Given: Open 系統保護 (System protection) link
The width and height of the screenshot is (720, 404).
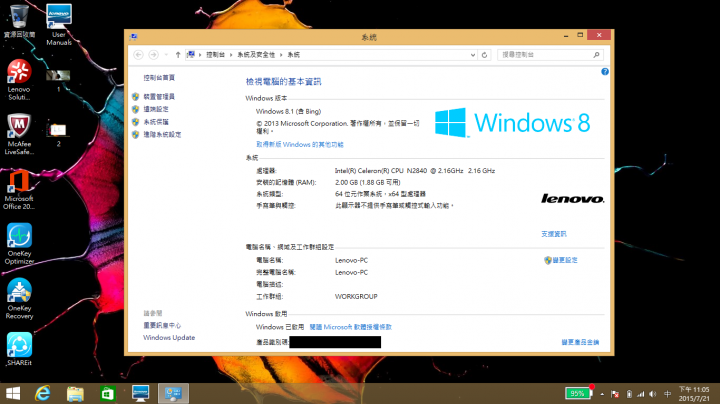Looking at the screenshot, I should (156, 122).
